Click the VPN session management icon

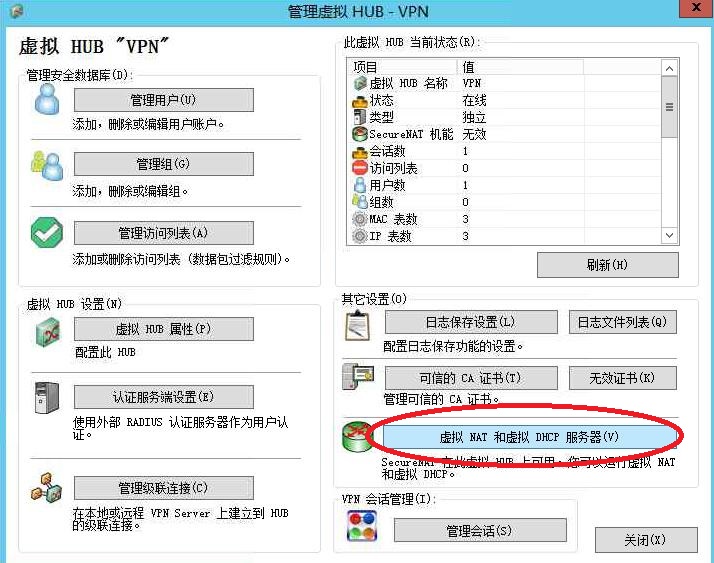[361, 527]
